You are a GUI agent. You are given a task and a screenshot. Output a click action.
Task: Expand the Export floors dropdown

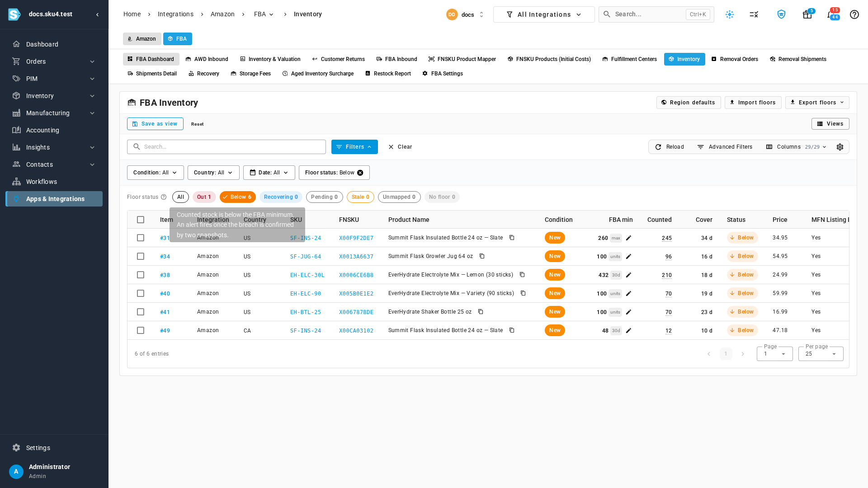coord(817,103)
